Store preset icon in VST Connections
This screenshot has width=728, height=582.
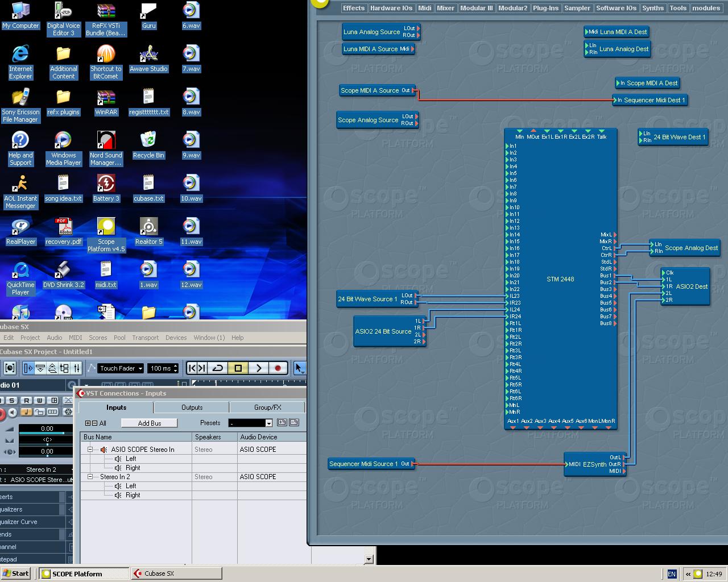pos(282,422)
